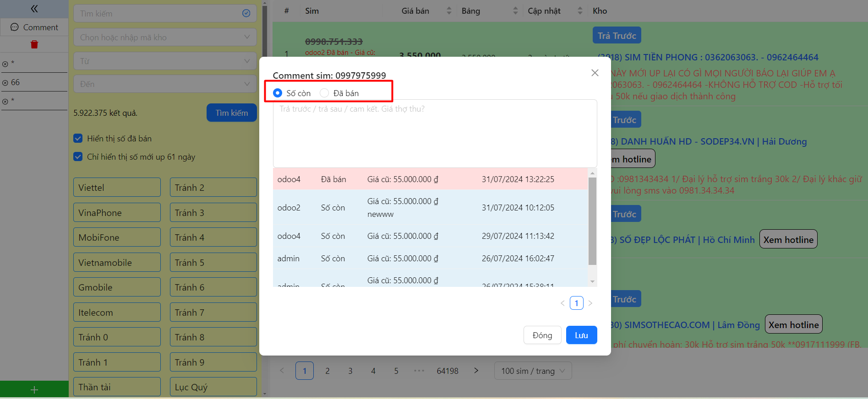The height and width of the screenshot is (399, 868).
Task: Select the Đã bán radio option
Action: 324,93
